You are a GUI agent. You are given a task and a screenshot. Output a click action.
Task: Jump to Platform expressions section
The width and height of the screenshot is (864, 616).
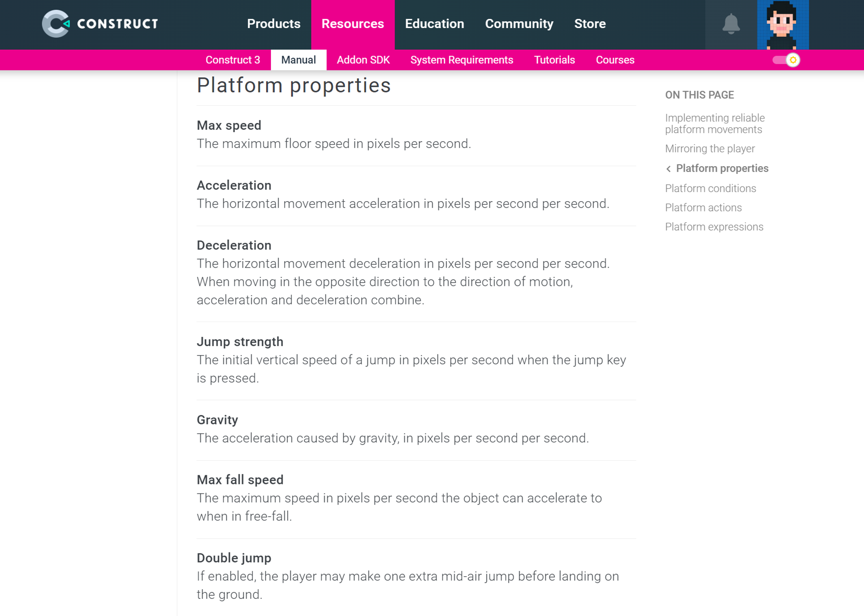pos(714,227)
